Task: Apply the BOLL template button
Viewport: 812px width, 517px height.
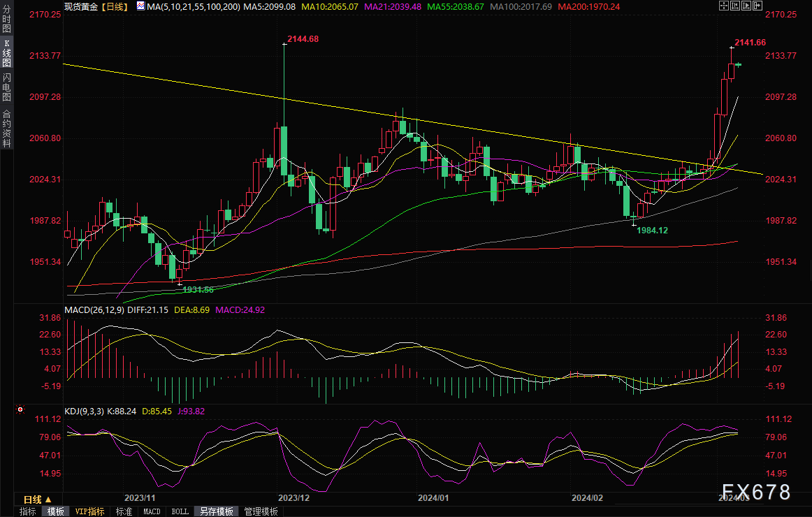Action: click(180, 511)
